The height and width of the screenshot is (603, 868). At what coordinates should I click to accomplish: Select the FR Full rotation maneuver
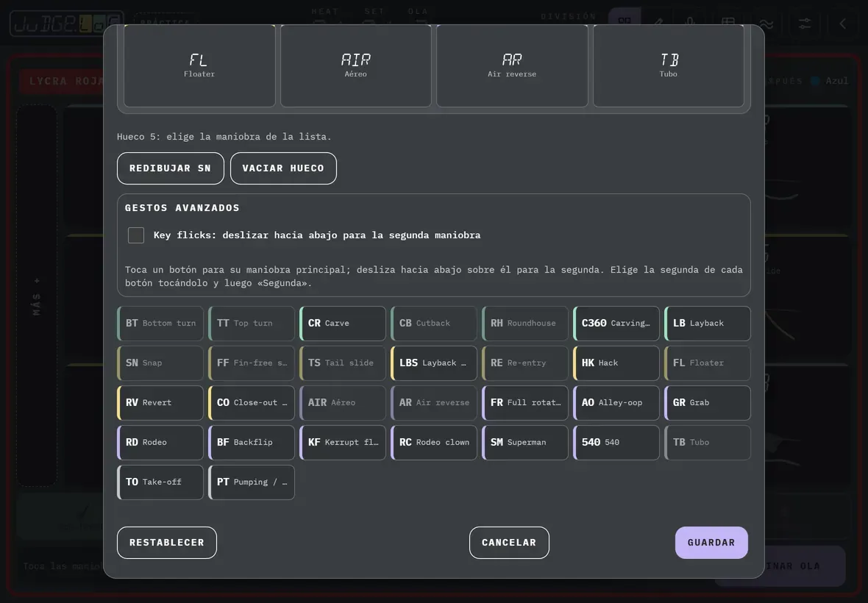tap(525, 403)
